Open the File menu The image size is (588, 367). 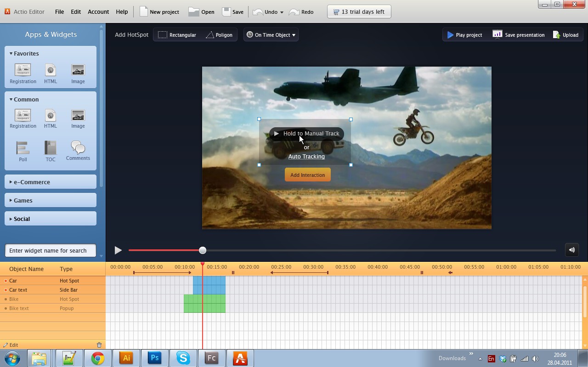pyautogui.click(x=60, y=12)
